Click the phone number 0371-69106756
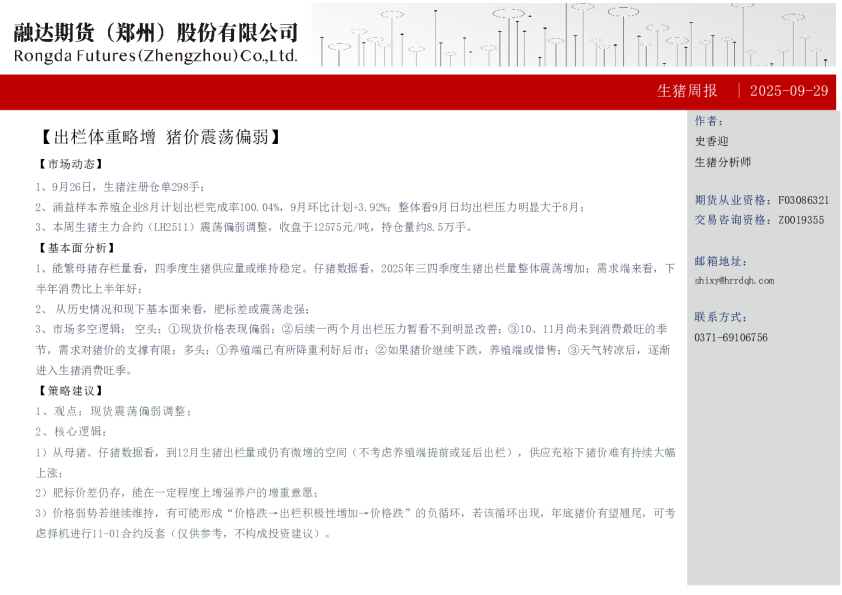The image size is (842, 595). pos(731,338)
